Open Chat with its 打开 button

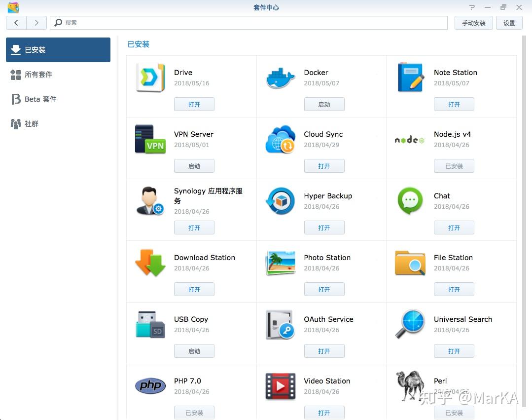click(454, 228)
